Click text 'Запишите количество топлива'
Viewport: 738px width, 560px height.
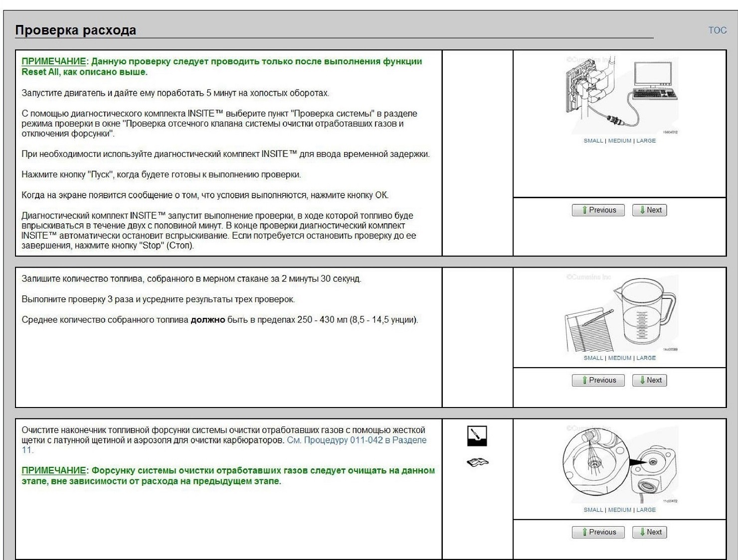click(x=82, y=279)
